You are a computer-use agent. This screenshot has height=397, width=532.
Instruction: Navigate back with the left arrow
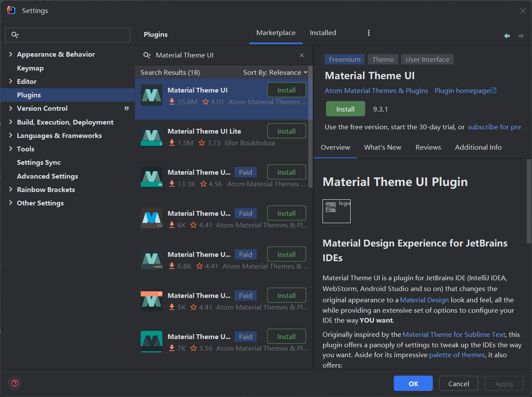tap(507, 36)
